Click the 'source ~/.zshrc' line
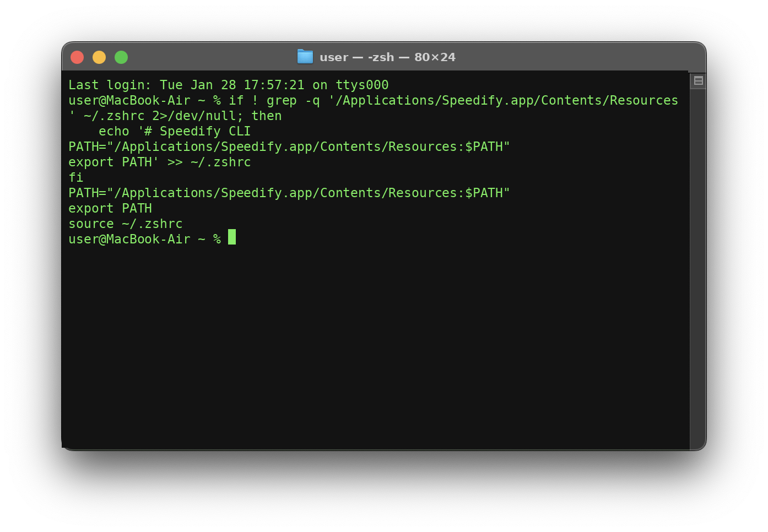Image resolution: width=768 pixels, height=532 pixels. (126, 224)
